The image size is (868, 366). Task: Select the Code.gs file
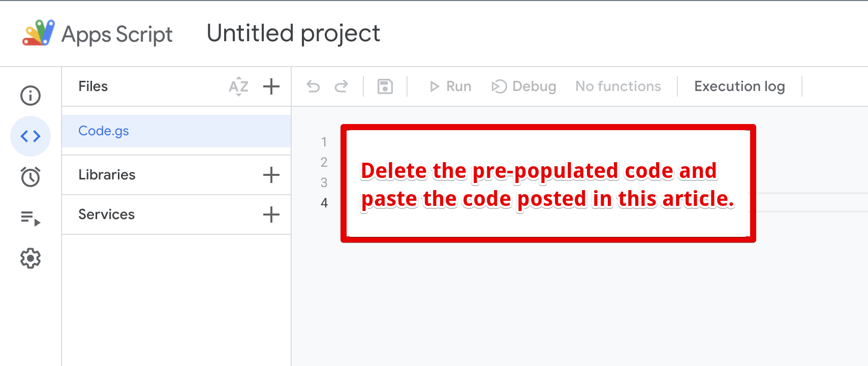click(104, 131)
